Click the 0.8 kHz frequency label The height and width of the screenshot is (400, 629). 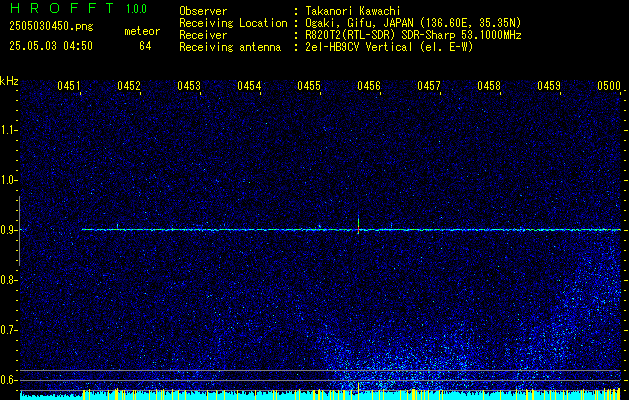click(x=8, y=280)
